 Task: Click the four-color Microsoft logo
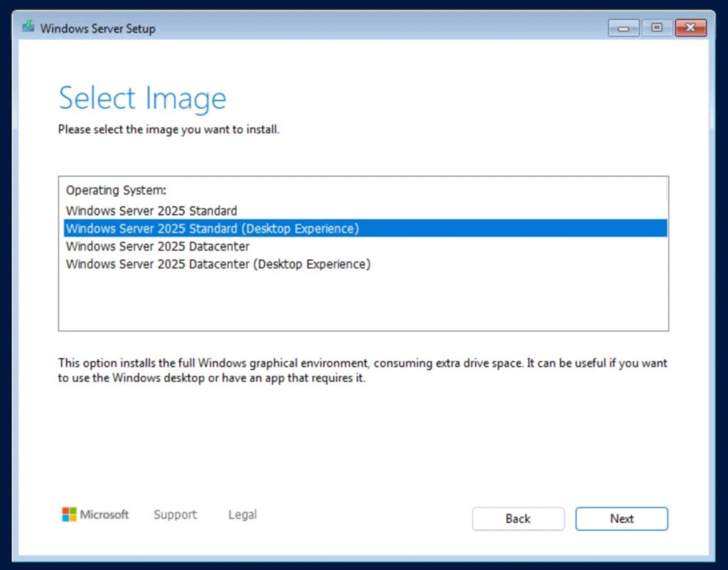pyautogui.click(x=69, y=515)
